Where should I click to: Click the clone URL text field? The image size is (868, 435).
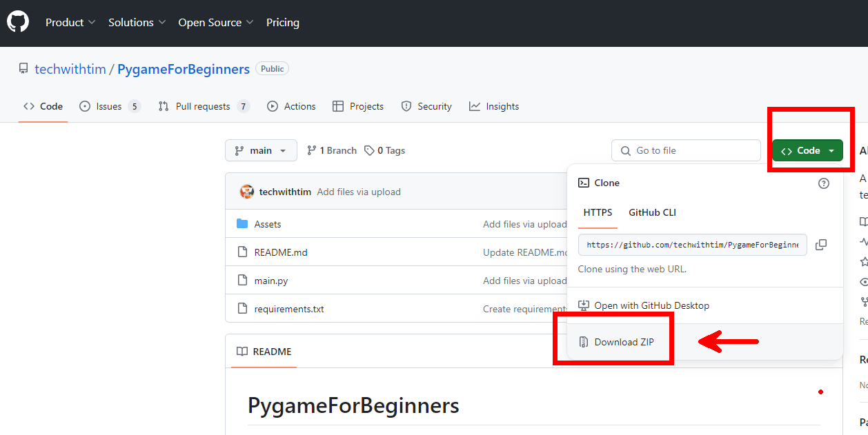693,245
